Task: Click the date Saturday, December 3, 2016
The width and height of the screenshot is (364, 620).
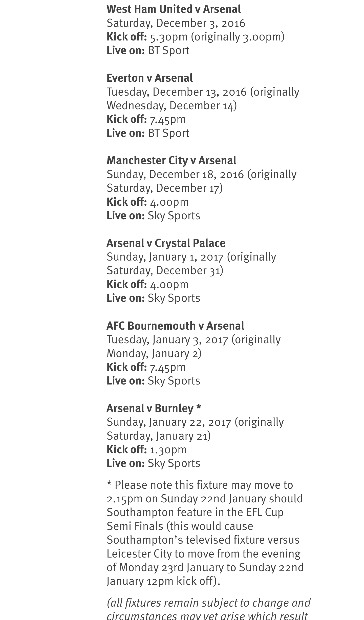Action: [x=176, y=23]
